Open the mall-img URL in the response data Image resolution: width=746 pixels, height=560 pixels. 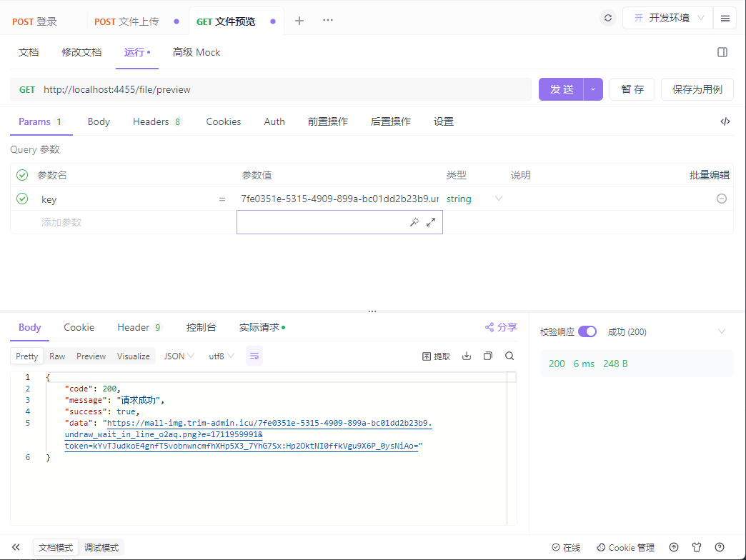(x=249, y=434)
